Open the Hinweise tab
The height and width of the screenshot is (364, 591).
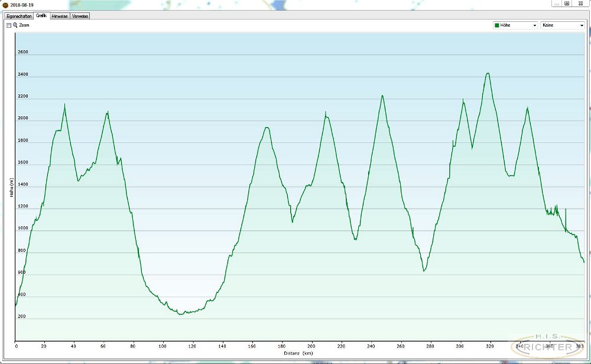tap(60, 16)
